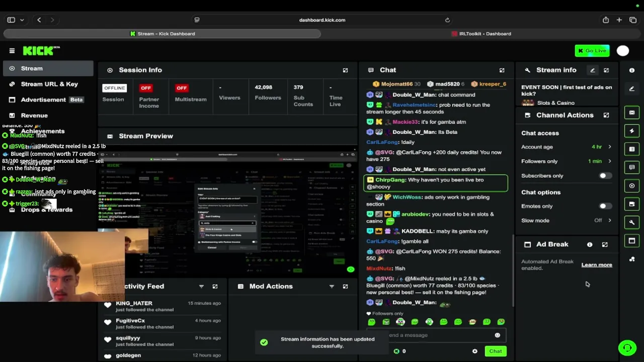Open the emoji picker in the message box
Image resolution: width=644 pixels, height=362 pixels.
coord(498,335)
